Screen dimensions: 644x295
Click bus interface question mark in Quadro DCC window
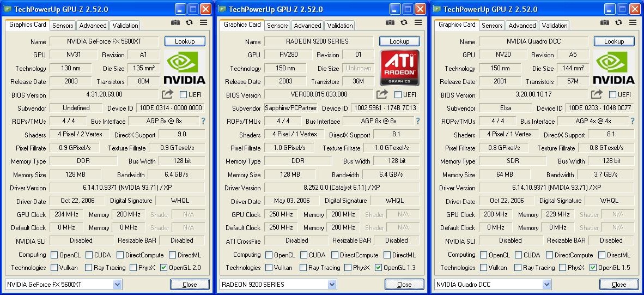633,121
